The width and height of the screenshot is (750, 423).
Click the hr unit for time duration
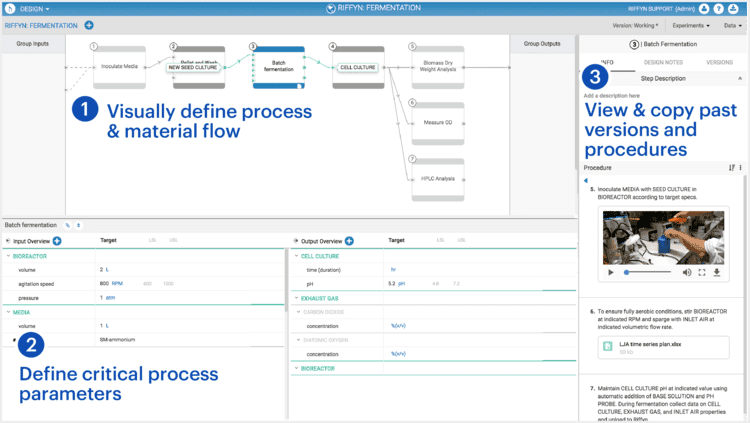click(393, 270)
